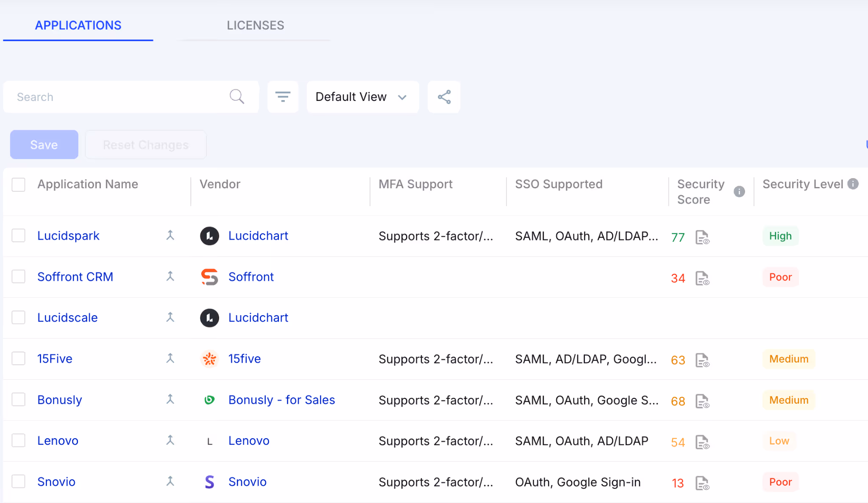Open the Bonusly - for Sales vendor link
Viewport: 868px width, 503px height.
(281, 400)
